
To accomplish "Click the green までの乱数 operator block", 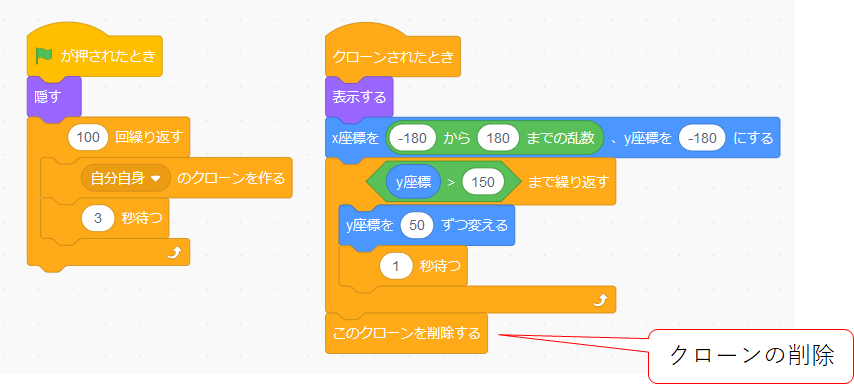I will coord(495,138).
